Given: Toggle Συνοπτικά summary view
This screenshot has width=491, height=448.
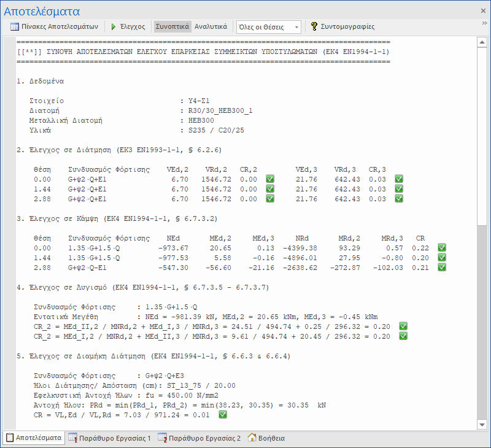Looking at the screenshot, I should point(172,27).
